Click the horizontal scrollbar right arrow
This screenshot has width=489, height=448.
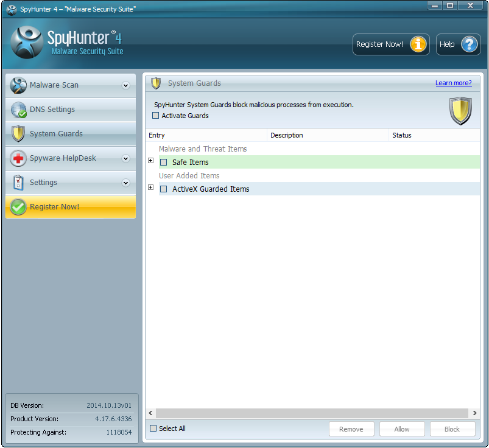(474, 413)
